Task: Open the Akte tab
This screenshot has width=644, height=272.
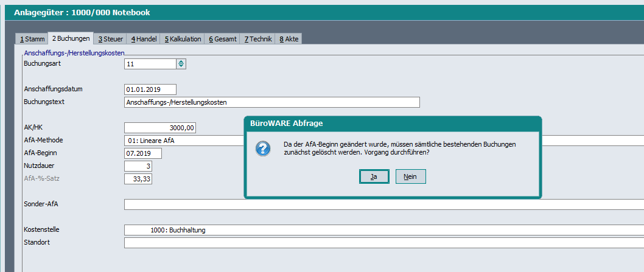Action: pos(290,39)
